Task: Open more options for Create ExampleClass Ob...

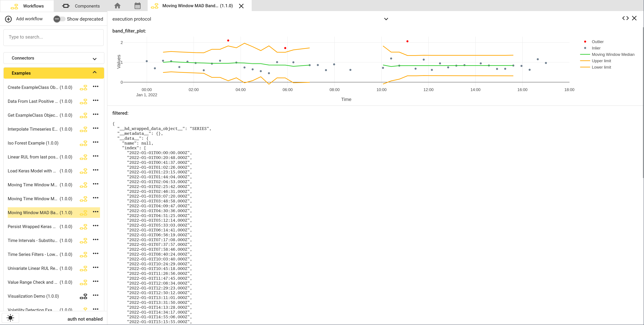Action: point(95,87)
